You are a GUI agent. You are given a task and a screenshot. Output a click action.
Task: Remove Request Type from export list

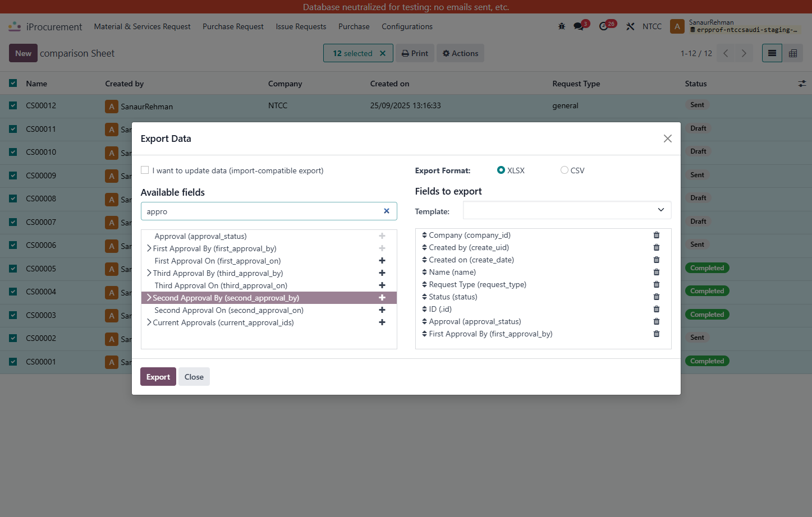[x=657, y=284]
